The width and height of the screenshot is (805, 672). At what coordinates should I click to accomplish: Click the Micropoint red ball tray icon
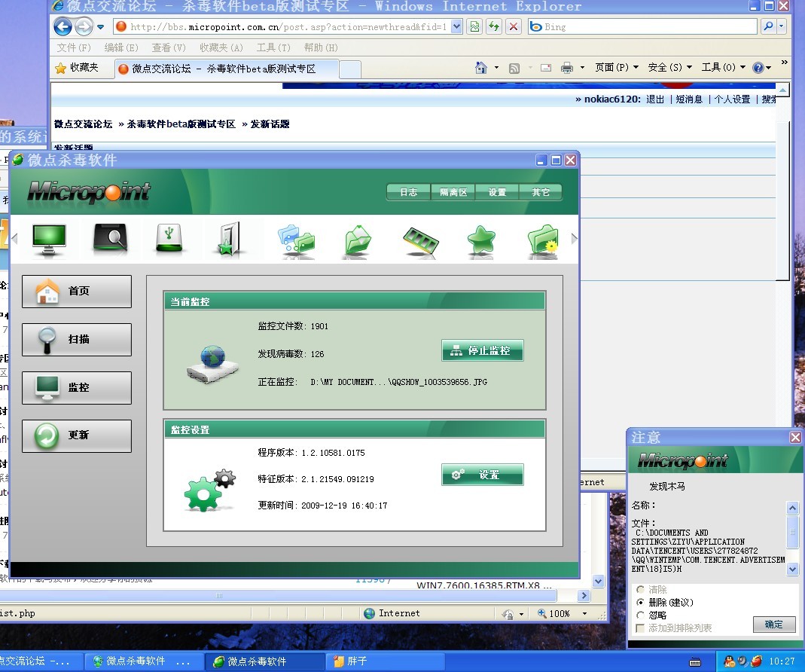[756, 661]
